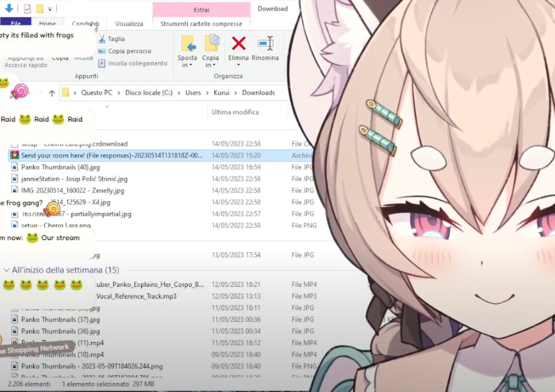Click the blue down-arrow icon in the title bar

[9, 8]
